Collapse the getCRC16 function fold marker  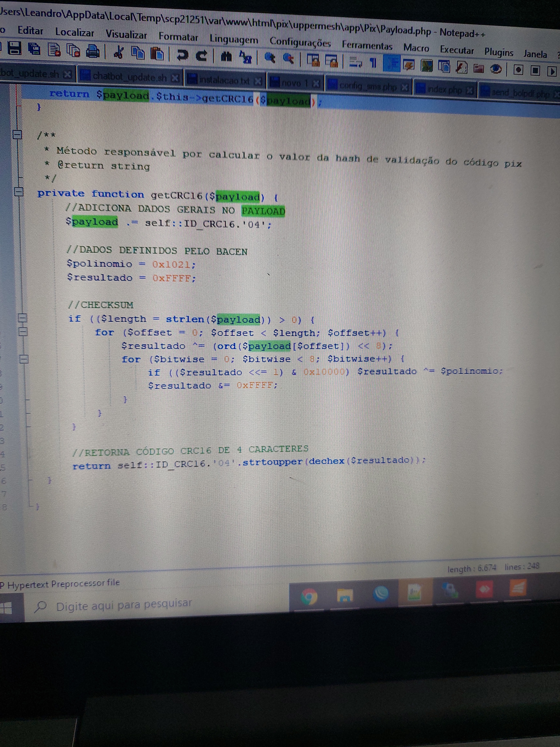[19, 192]
